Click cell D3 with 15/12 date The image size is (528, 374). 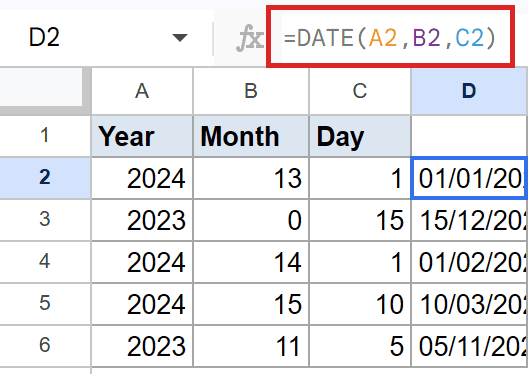469,220
